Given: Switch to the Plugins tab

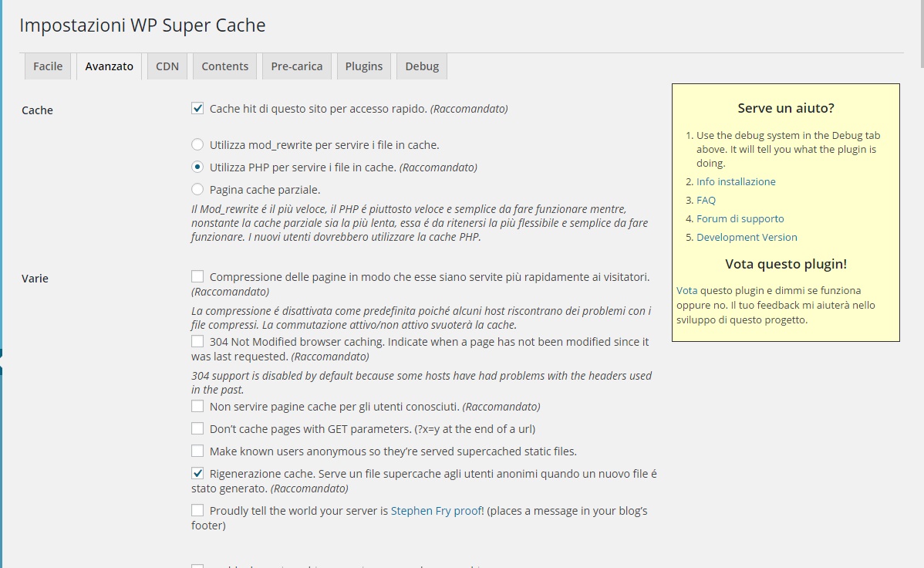Looking at the screenshot, I should coord(363,66).
